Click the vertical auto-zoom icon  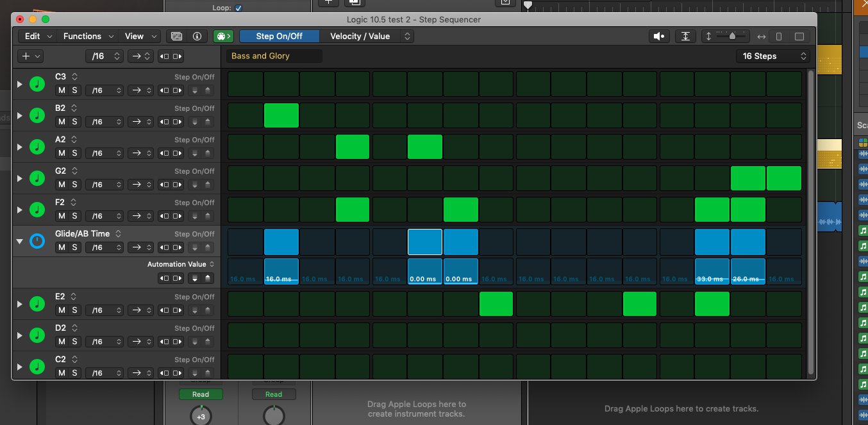685,37
